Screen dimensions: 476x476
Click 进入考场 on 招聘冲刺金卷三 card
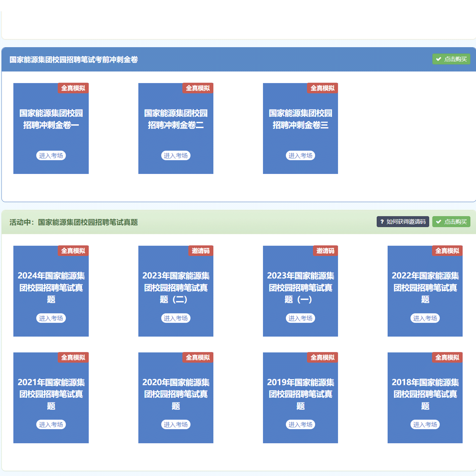[x=300, y=156]
